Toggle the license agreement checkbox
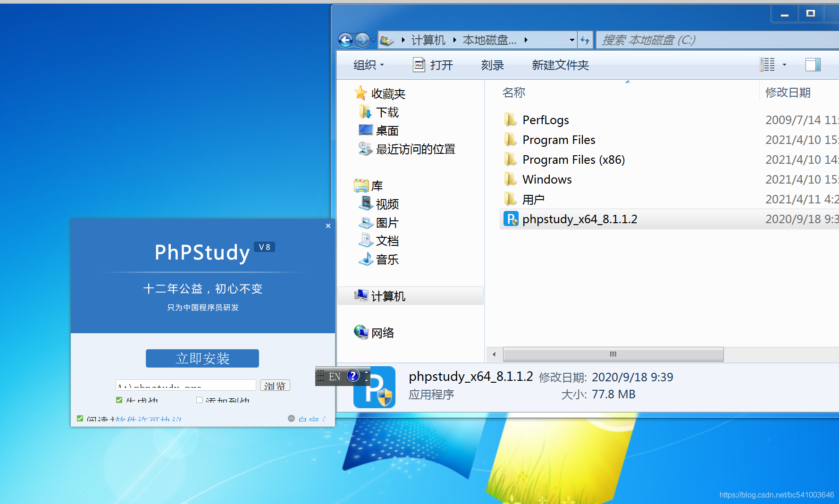Viewport: 839px width, 504px height. point(80,419)
